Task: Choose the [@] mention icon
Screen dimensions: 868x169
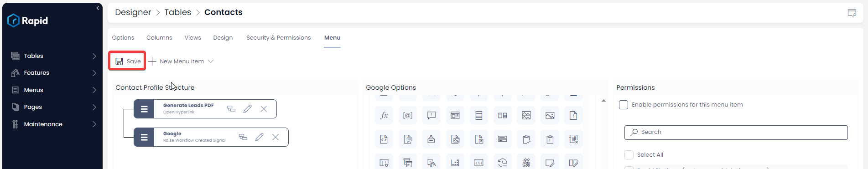Action: click(408, 116)
